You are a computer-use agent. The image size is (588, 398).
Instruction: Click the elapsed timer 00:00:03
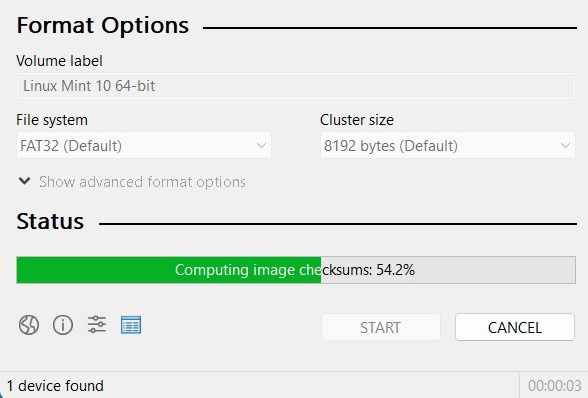[x=555, y=386]
